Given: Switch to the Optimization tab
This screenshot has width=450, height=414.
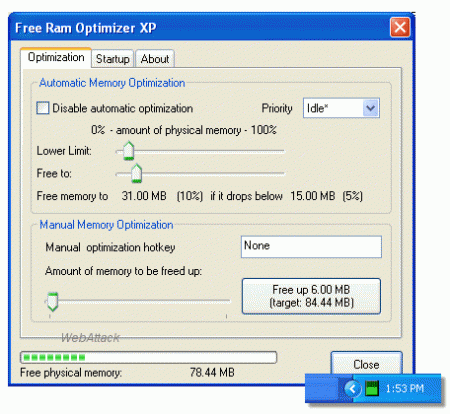Looking at the screenshot, I should pyautogui.click(x=56, y=58).
